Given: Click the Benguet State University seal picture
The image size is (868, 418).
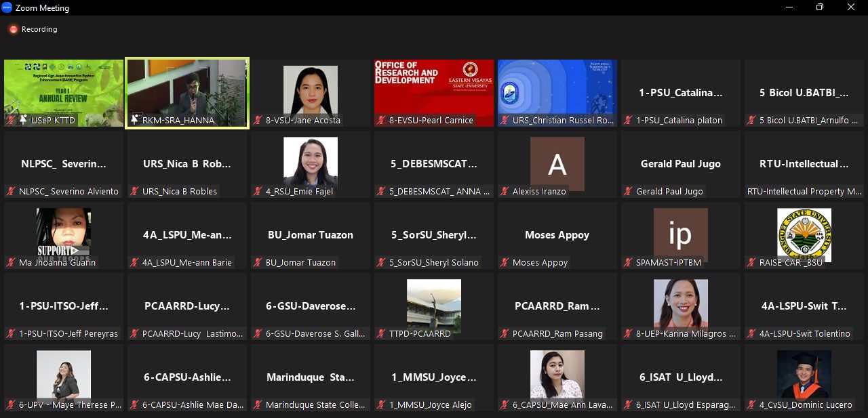Looking at the screenshot, I should [804, 234].
